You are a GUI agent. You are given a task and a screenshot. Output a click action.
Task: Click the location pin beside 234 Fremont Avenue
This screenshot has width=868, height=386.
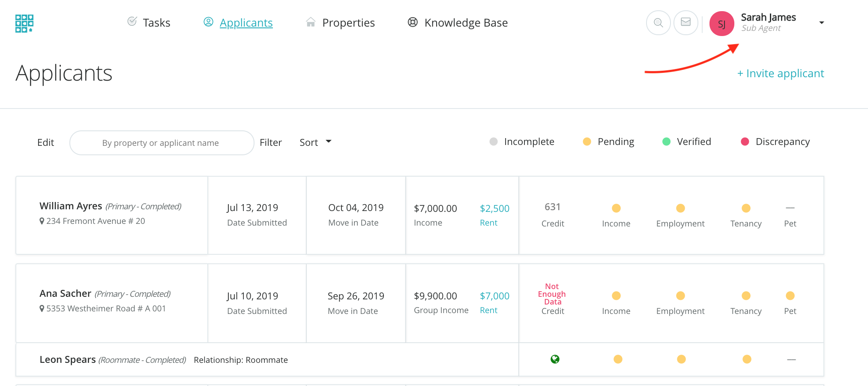pos(42,221)
